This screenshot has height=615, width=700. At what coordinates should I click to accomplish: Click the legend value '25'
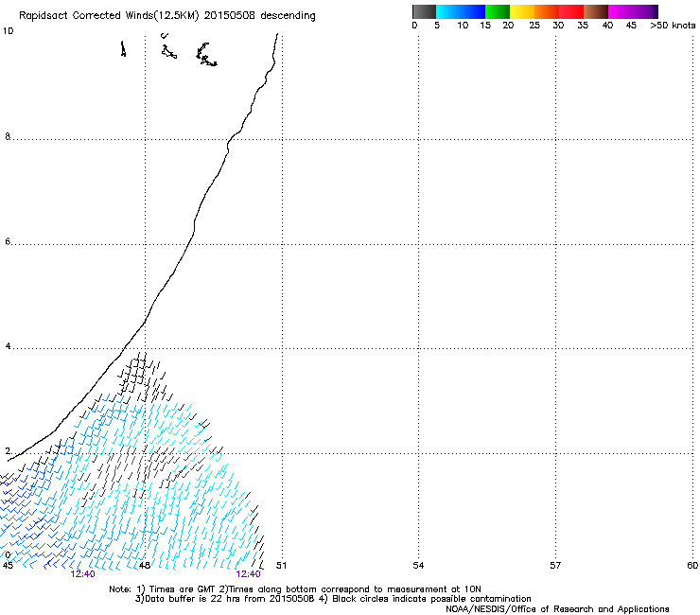pyautogui.click(x=534, y=26)
